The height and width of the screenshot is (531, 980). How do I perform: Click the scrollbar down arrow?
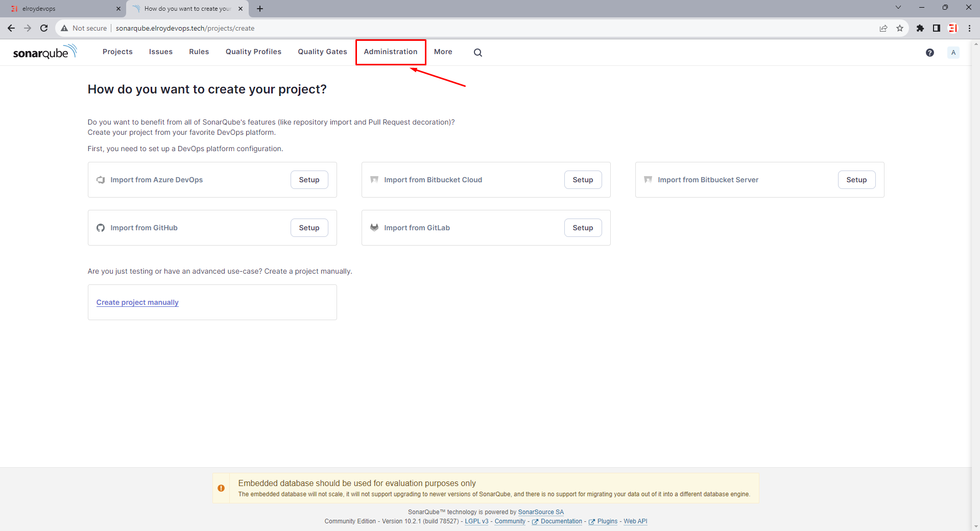pyautogui.click(x=975, y=526)
